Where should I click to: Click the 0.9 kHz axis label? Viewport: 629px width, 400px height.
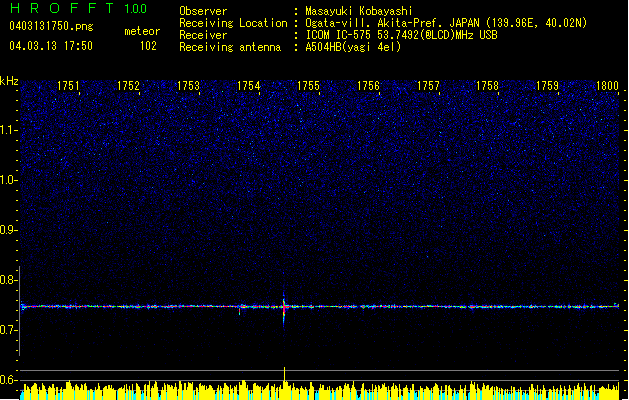coord(8,230)
